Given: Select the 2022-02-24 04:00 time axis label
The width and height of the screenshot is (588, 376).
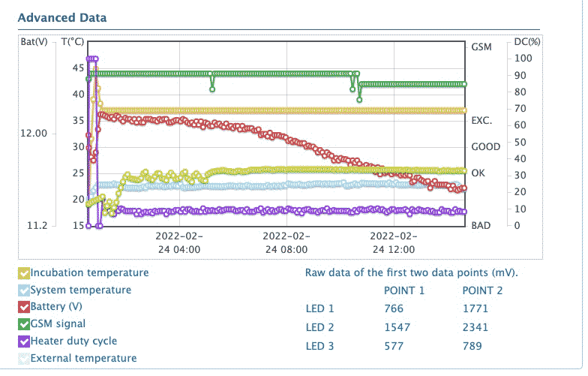Looking at the screenshot, I should click(x=178, y=242).
